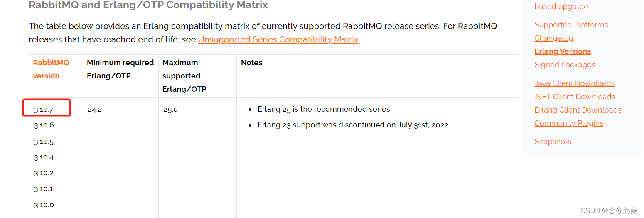Viewport: 644px width, 218px height.
Task: Open the Snapshots sidebar link
Action: coord(553,142)
